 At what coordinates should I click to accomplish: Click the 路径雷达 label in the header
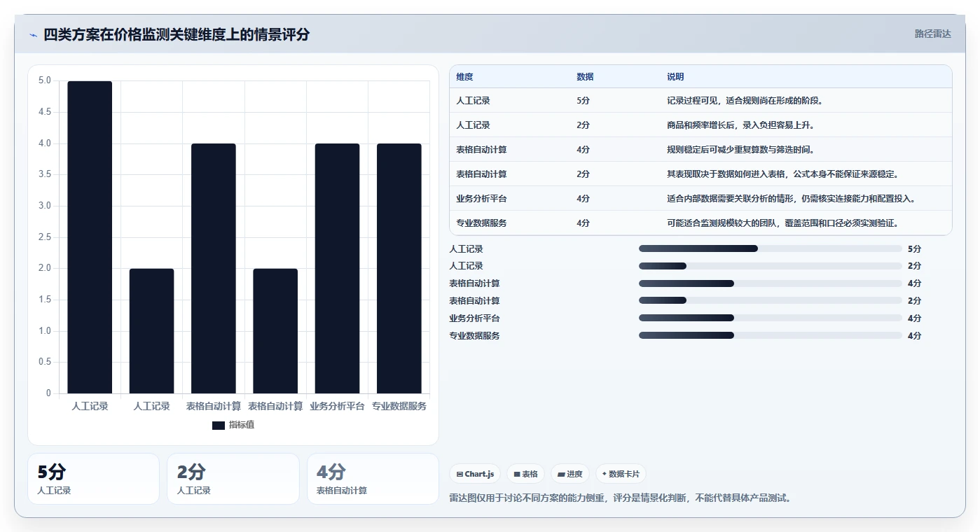click(x=932, y=34)
